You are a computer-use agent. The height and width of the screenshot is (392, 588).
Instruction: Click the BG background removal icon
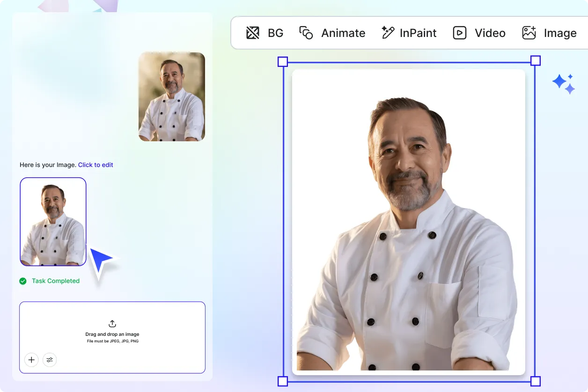[x=253, y=33]
